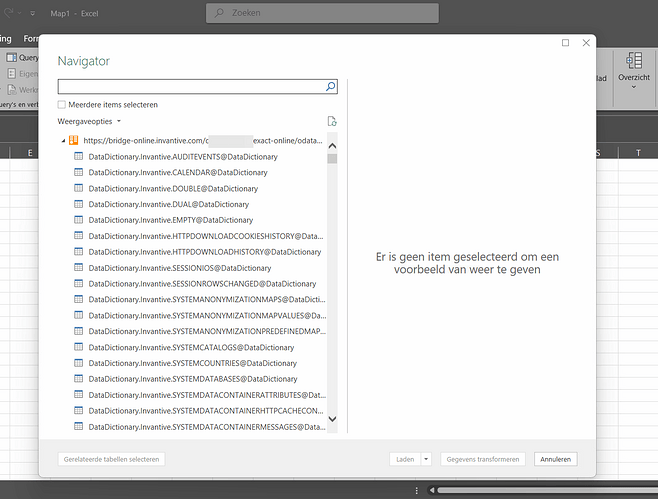
Task: Select DataDictionary.Invantive.EMPTY@DataDictionary table
Action: tap(171, 220)
